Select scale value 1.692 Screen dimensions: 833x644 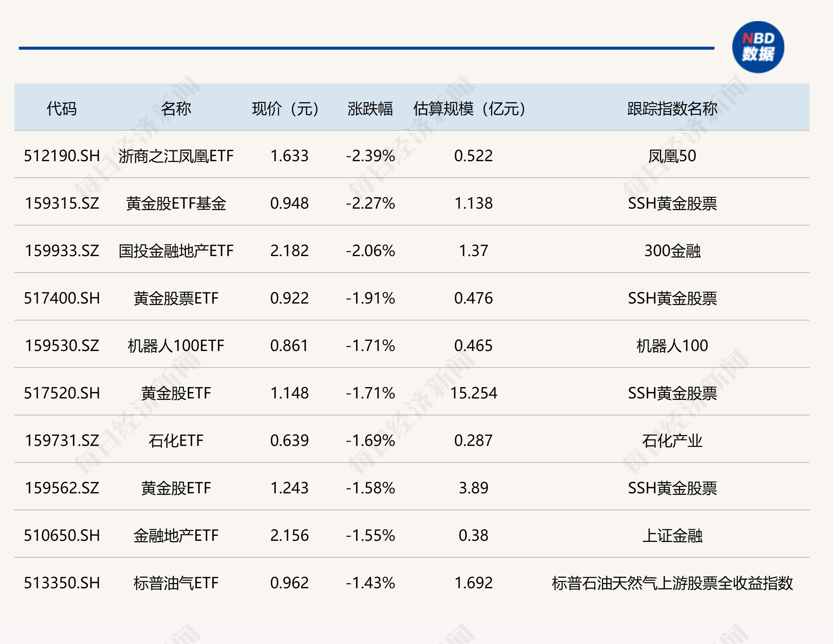[473, 583]
